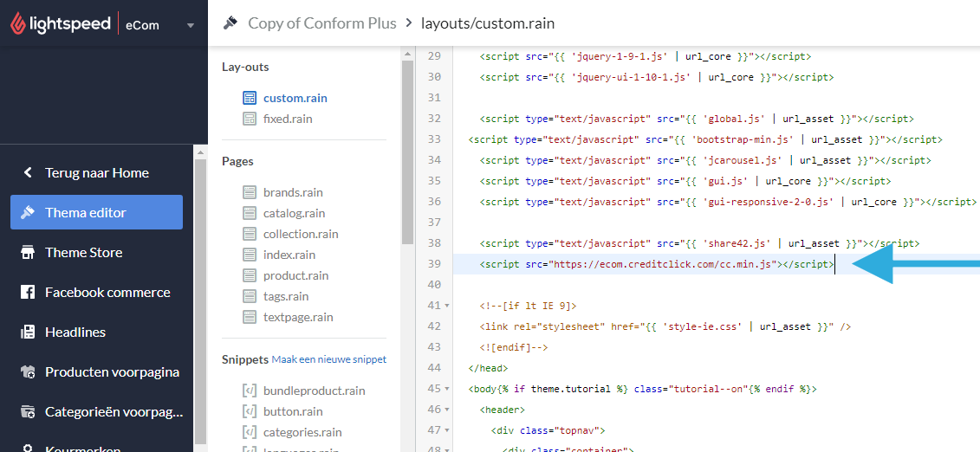
Task: Open the eCom account dropdown arrow
Action: pos(191,25)
